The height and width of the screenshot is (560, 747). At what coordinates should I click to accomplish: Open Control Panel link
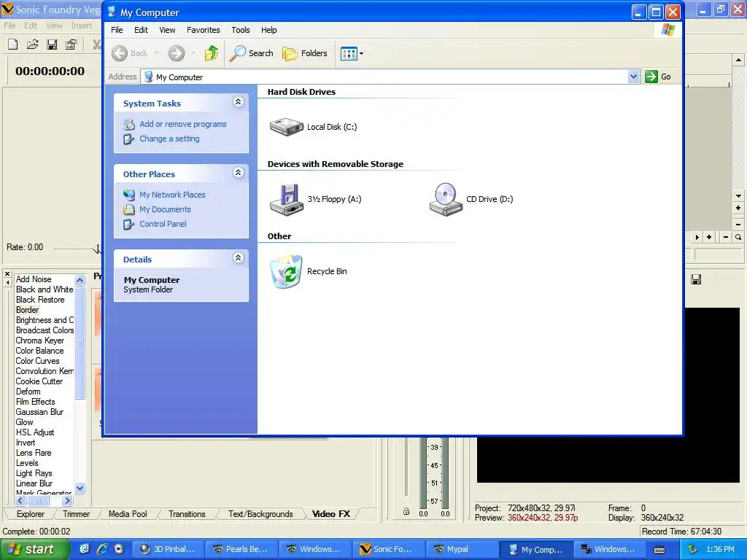[x=163, y=224]
